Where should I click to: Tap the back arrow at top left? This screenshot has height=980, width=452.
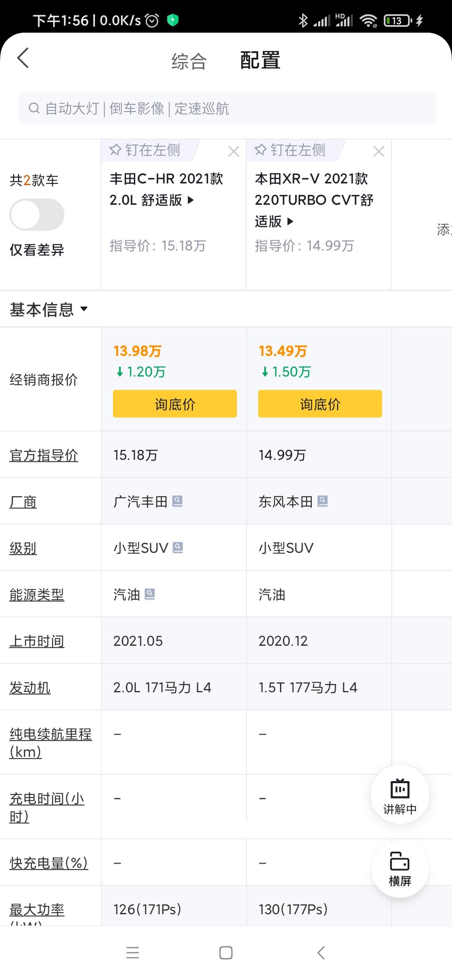(23, 58)
